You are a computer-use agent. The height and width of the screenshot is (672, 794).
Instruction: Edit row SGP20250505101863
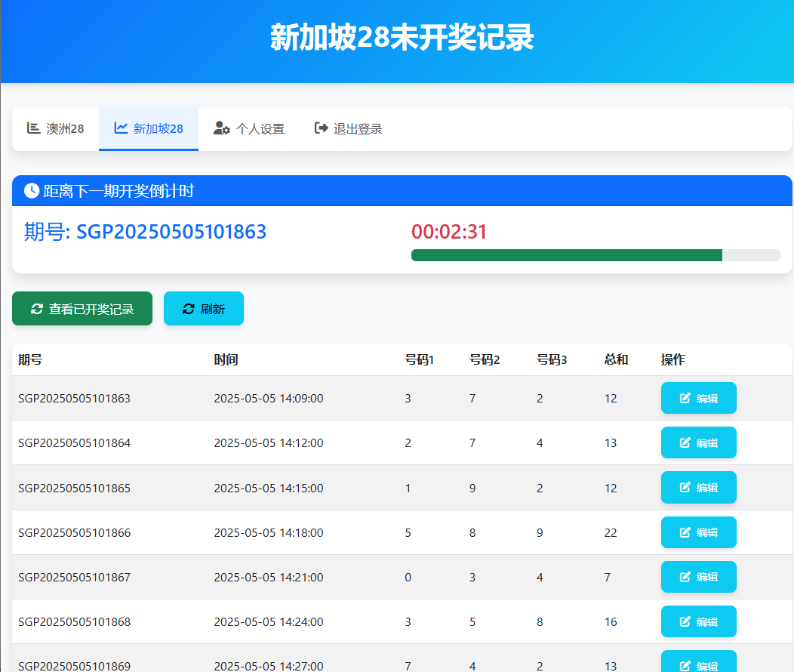698,398
